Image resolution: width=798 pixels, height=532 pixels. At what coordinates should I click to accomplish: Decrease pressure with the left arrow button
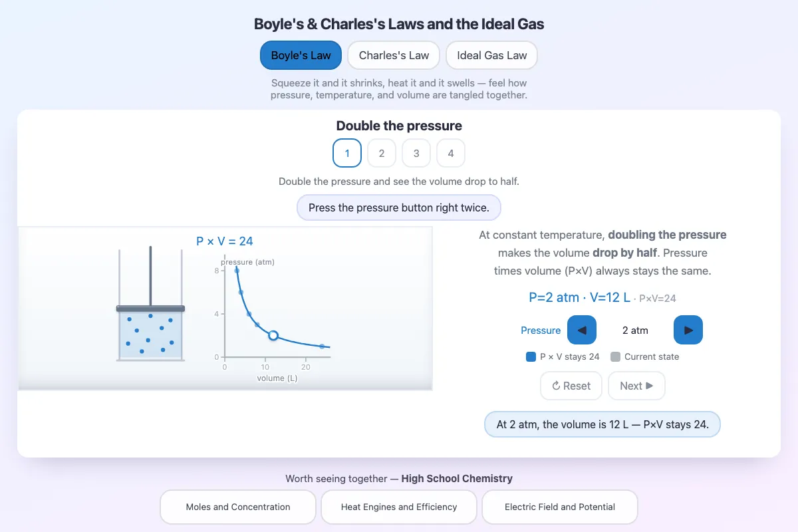[582, 330]
